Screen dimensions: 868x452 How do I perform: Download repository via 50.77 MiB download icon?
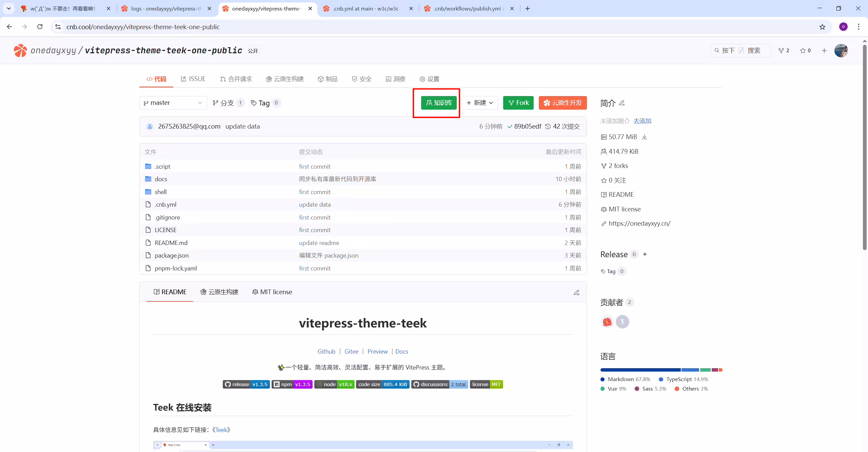click(x=645, y=137)
